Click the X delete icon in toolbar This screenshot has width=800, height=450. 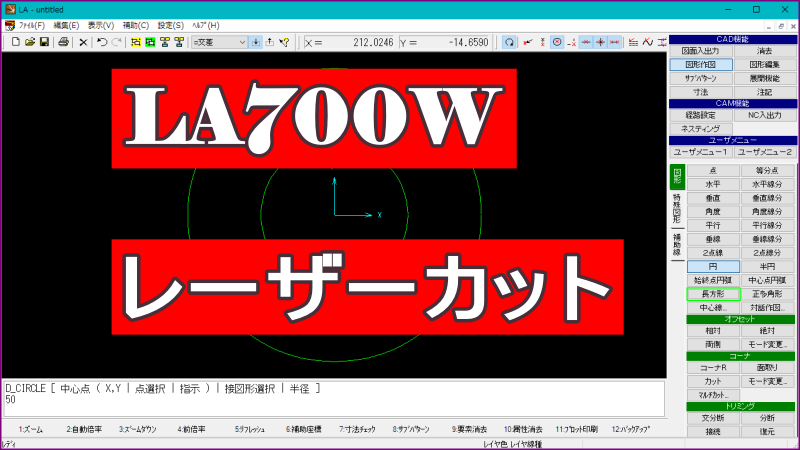coord(83,42)
